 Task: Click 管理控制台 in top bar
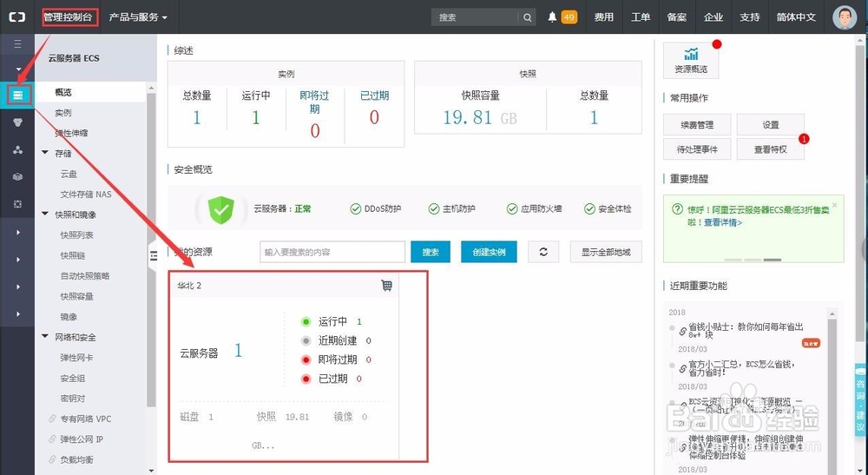point(68,17)
